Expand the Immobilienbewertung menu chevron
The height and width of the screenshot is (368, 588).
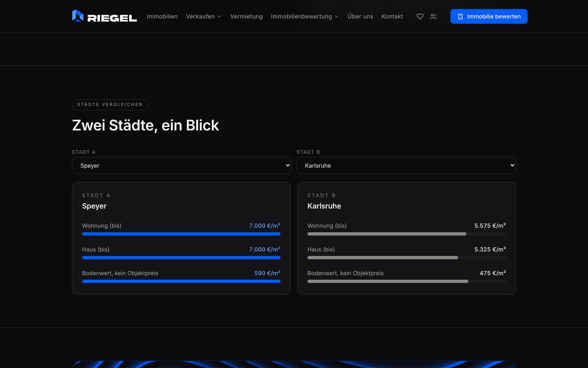click(336, 17)
